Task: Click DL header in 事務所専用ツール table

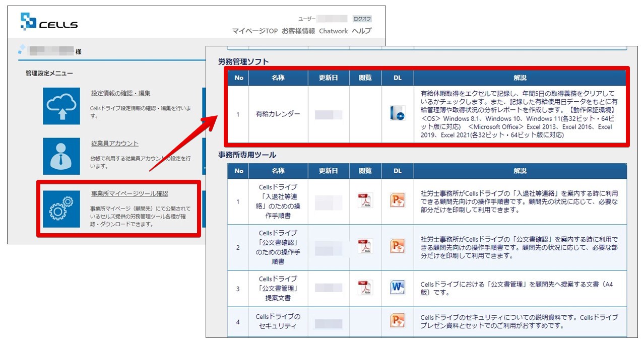Action: coord(398,171)
